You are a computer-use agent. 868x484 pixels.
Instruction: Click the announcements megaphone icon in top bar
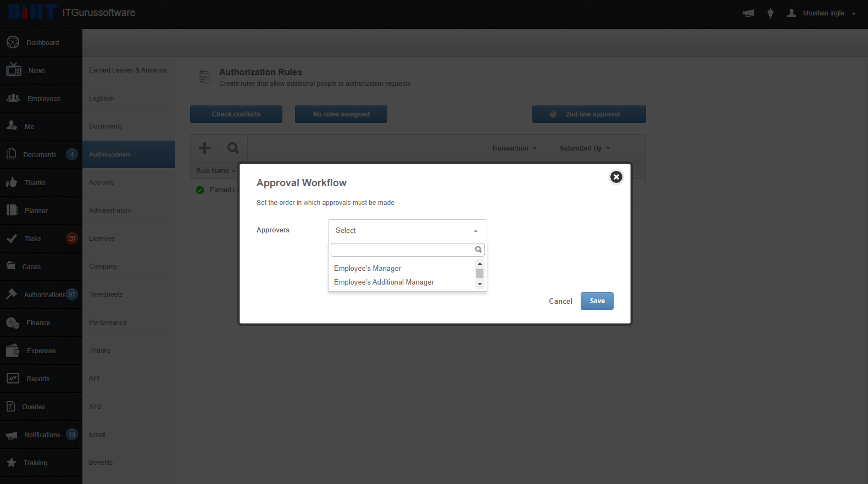(749, 13)
